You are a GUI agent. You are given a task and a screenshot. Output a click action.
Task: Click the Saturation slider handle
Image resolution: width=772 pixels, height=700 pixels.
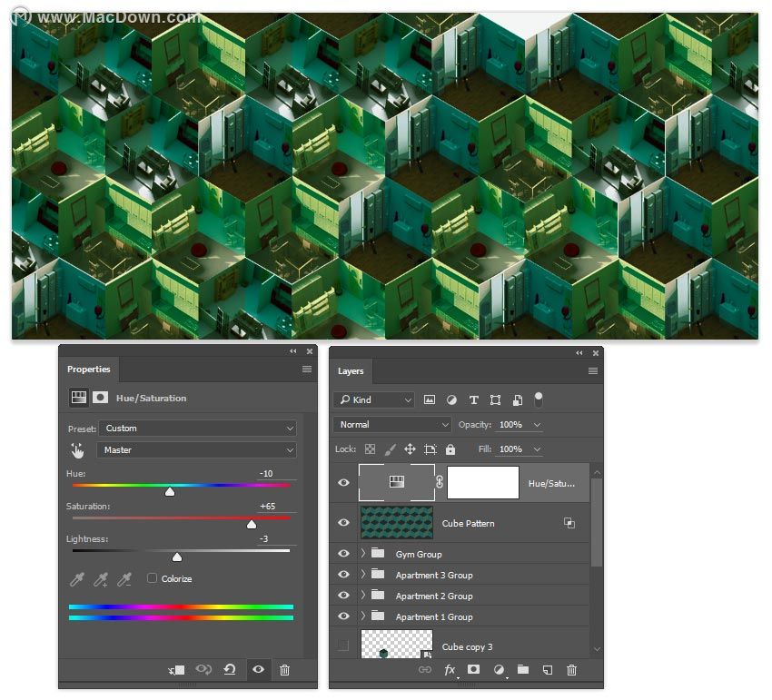click(252, 524)
